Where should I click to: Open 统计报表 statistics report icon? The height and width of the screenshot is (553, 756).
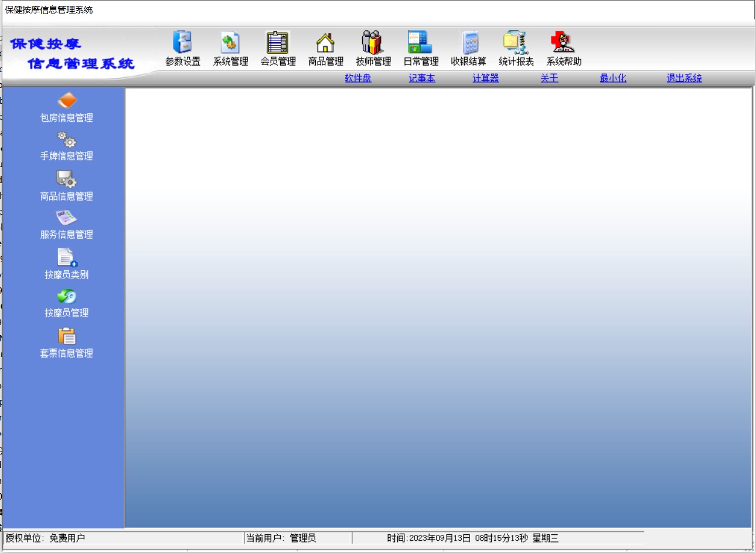(516, 43)
